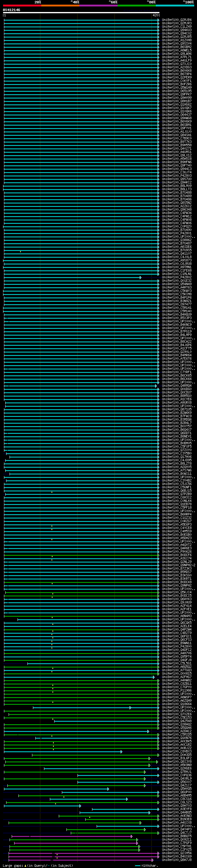The width and height of the screenshot is (197, 868).
Task: Click label UniRef100_B9WN11
Action: 177,643
